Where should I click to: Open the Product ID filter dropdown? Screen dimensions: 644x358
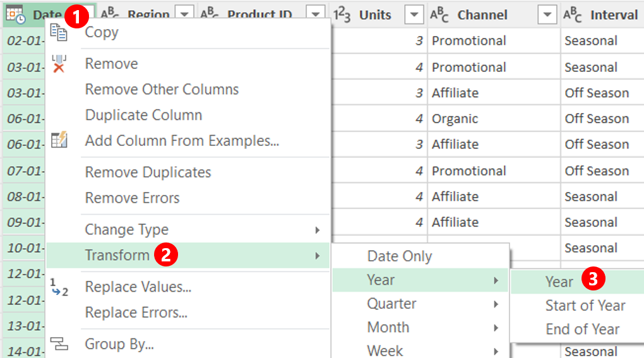point(316,14)
